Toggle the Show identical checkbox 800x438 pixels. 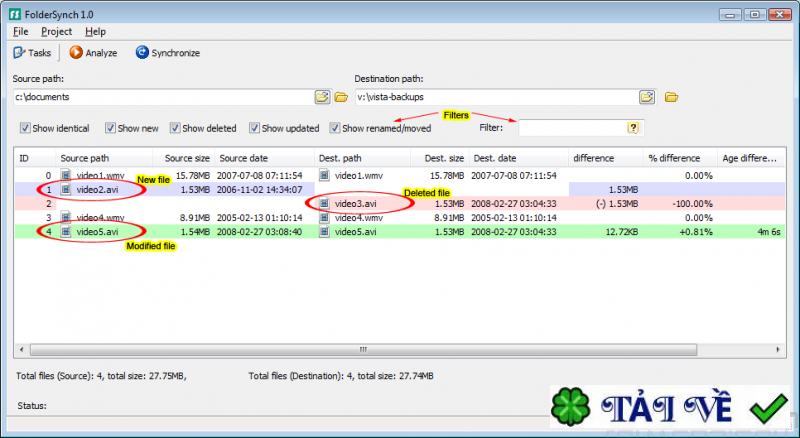pyautogui.click(x=25, y=128)
